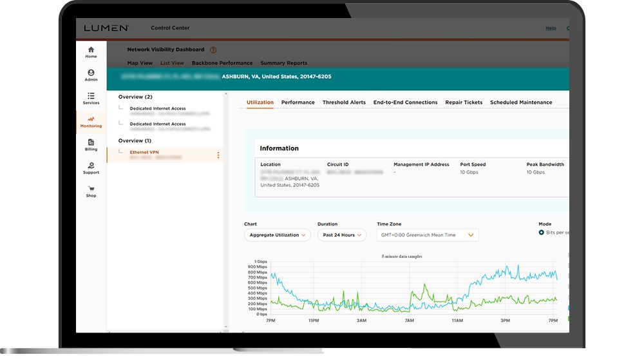Click the 11AM x-axis label
The height and width of the screenshot is (359, 644).
[x=457, y=320]
